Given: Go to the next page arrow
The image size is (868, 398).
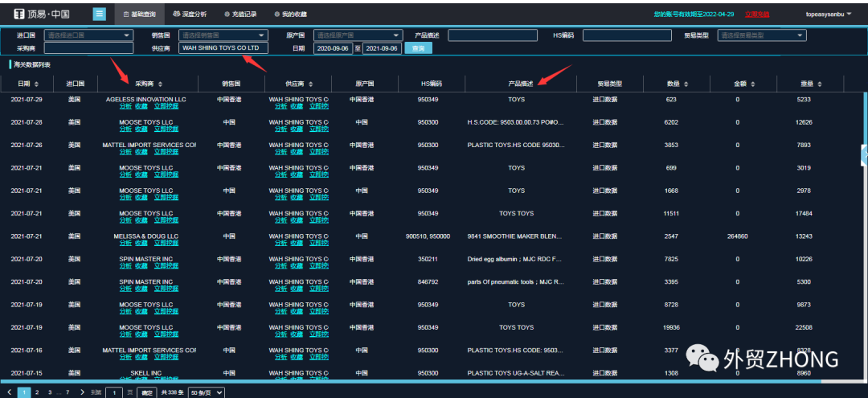Looking at the screenshot, I should coord(83,392).
